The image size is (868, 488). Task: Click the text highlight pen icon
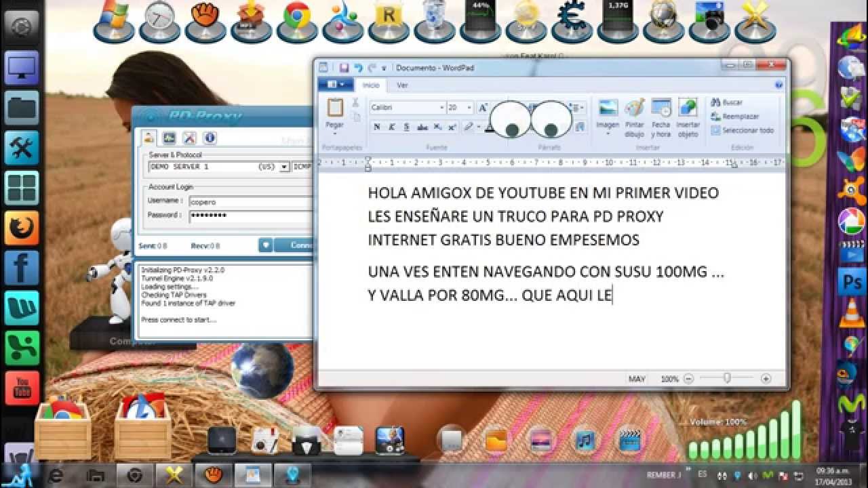[x=468, y=127]
